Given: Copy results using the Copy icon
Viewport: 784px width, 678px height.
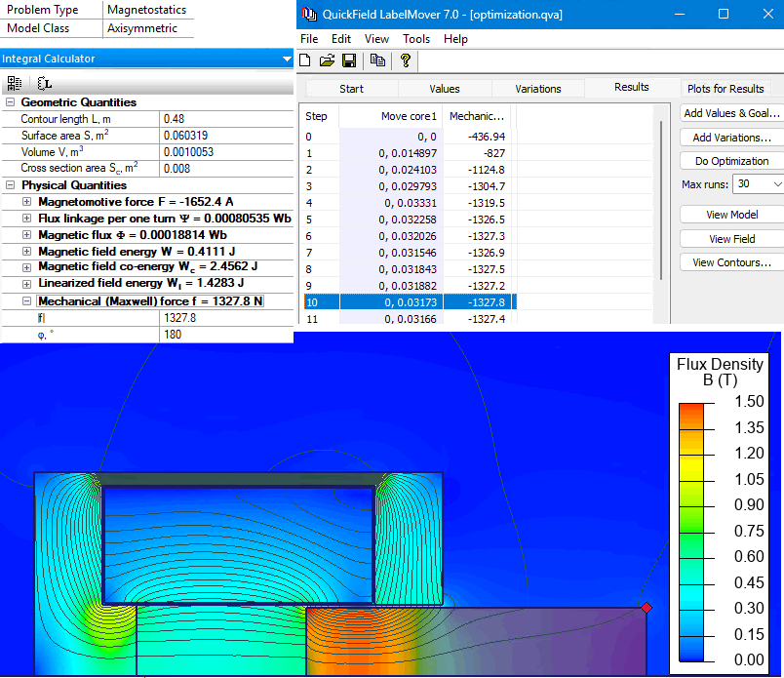Looking at the screenshot, I should (x=377, y=61).
